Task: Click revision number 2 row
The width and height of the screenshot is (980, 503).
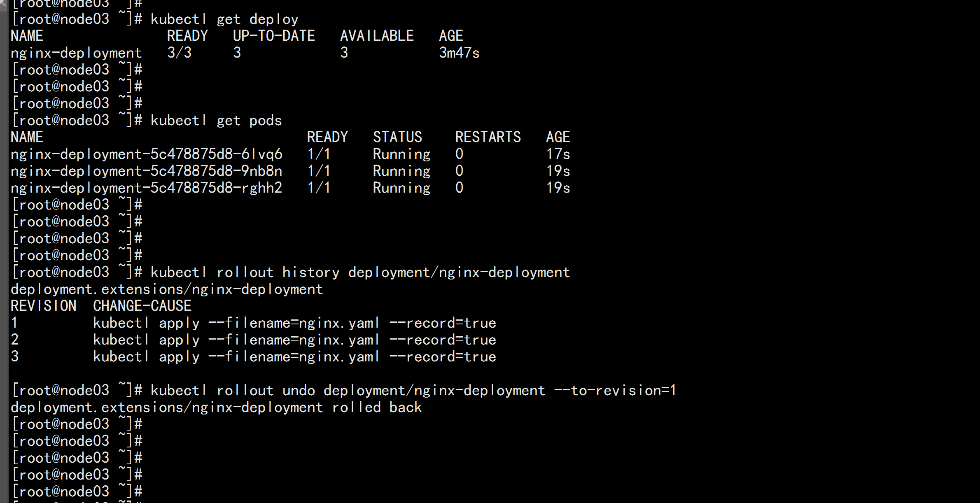Action: pyautogui.click(x=253, y=340)
